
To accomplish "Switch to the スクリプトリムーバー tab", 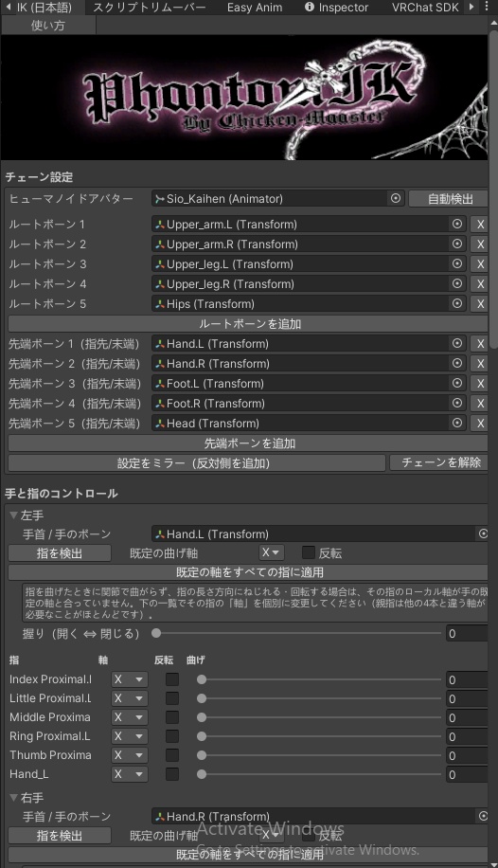I will click(150, 8).
